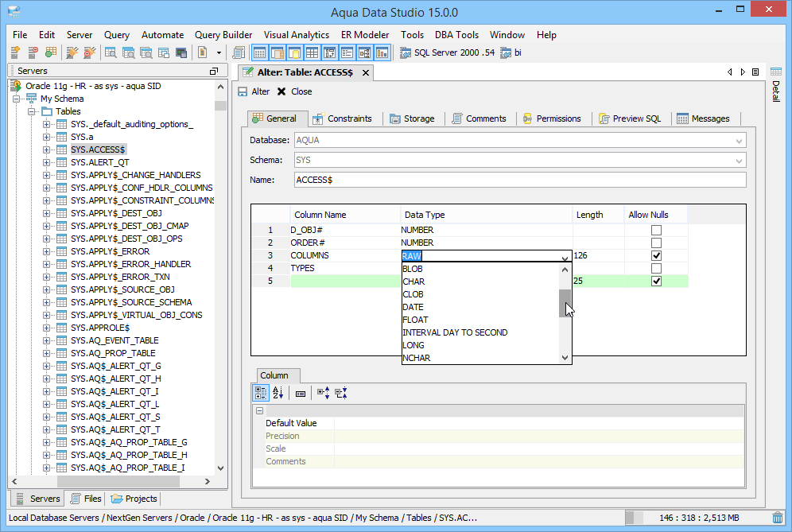The width and height of the screenshot is (792, 532).
Task: Collapse the Column properties category
Action: tap(259, 411)
